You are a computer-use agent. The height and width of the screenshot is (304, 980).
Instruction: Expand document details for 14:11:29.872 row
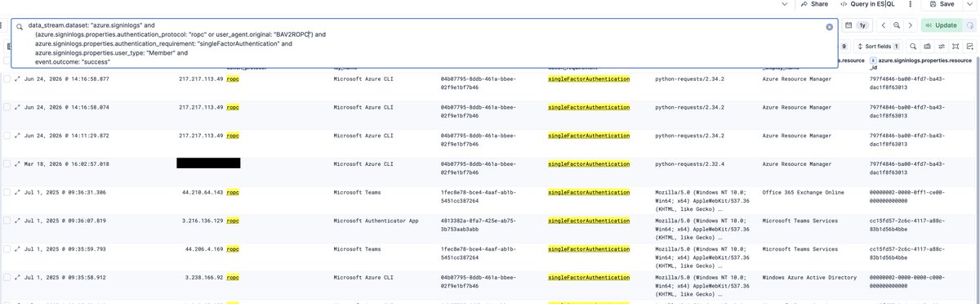(x=18, y=135)
